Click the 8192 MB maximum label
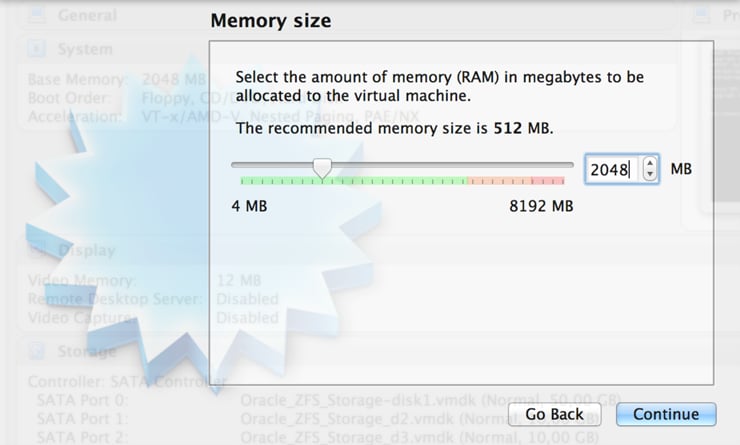The width and height of the screenshot is (740, 445). [541, 207]
